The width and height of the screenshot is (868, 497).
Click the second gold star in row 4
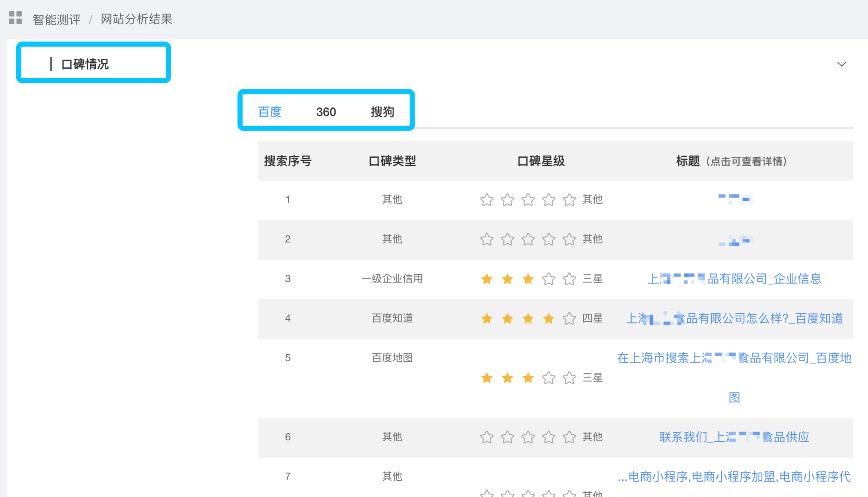coord(507,319)
